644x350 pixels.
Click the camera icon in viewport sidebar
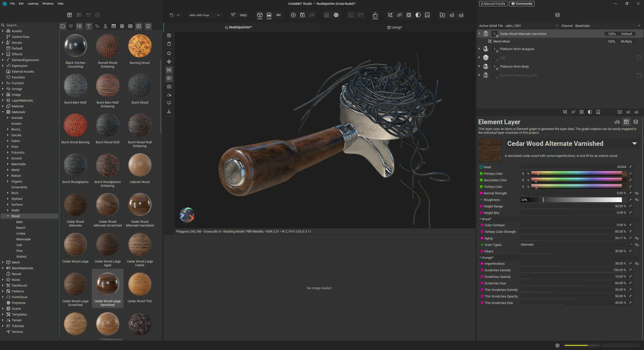169,87
